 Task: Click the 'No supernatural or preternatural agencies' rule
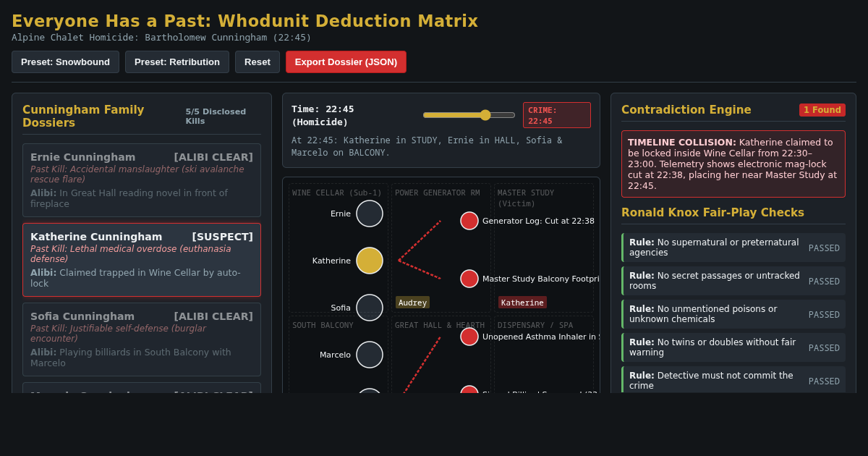point(733,248)
